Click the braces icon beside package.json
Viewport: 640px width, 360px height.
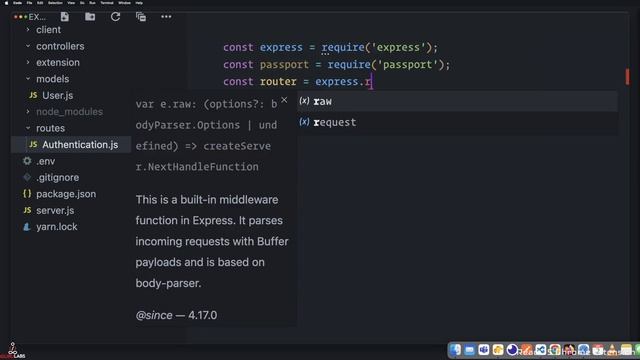(x=27, y=194)
